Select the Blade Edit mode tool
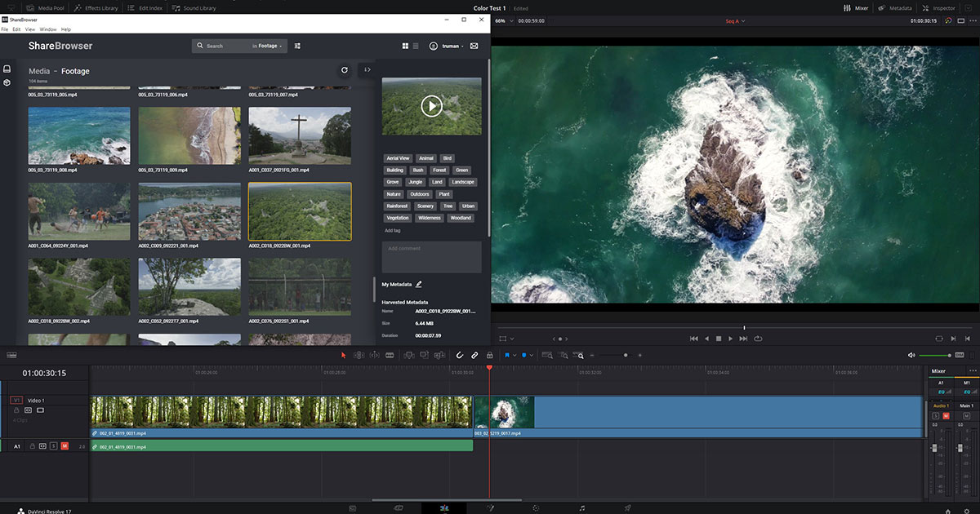The width and height of the screenshot is (980, 514). click(390, 355)
